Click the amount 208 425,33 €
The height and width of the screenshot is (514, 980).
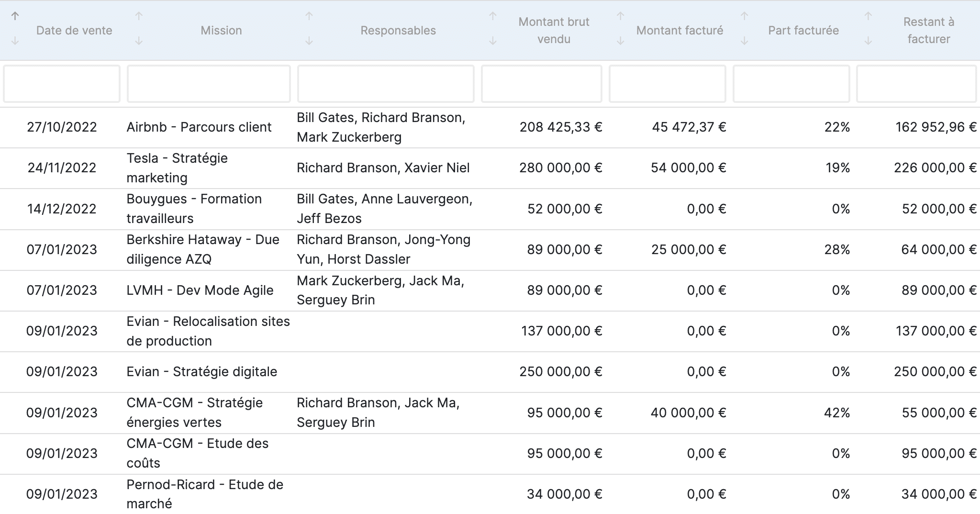click(x=561, y=127)
